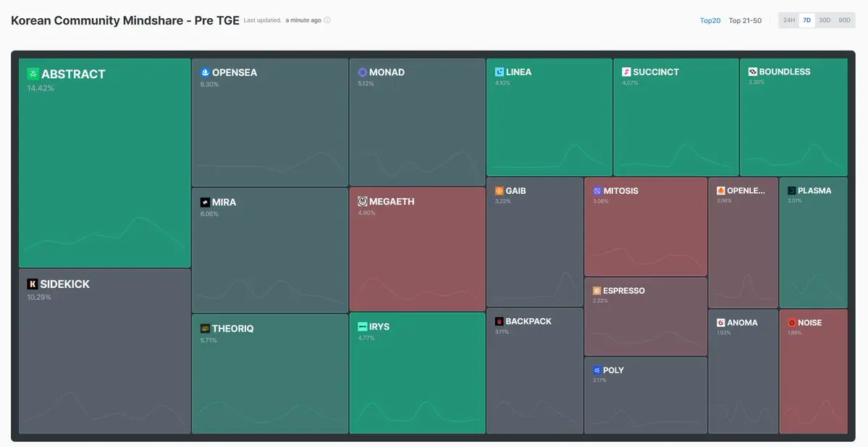868x447 pixels.
Task: Click the Sidekick logo icon
Action: click(x=32, y=284)
